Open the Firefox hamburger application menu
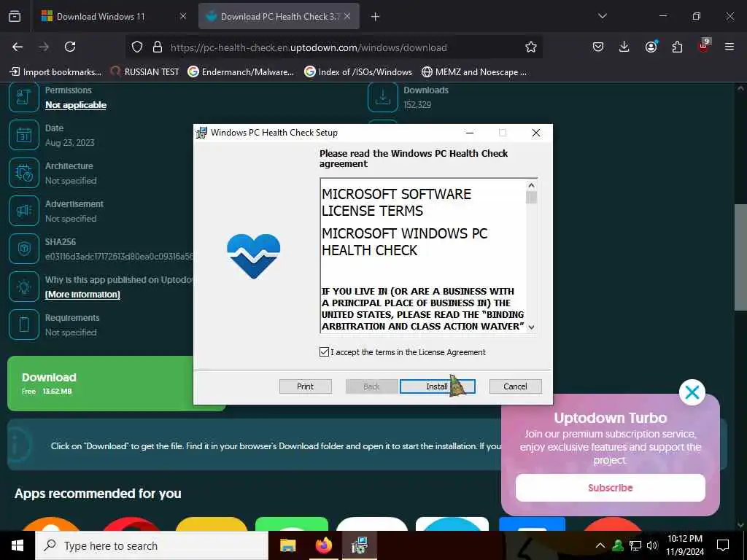The width and height of the screenshot is (747, 560). 729,47
